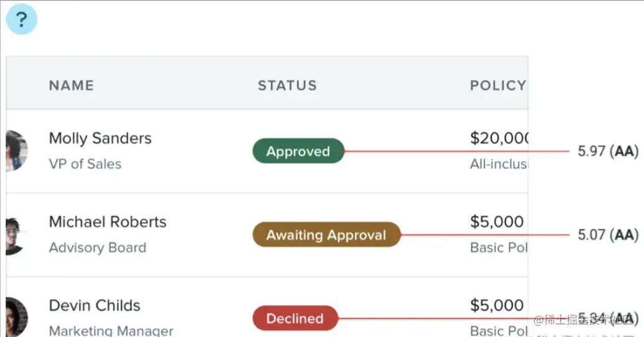Click the Awaiting Approval status badge
This screenshot has height=337, width=644.
[x=326, y=235]
